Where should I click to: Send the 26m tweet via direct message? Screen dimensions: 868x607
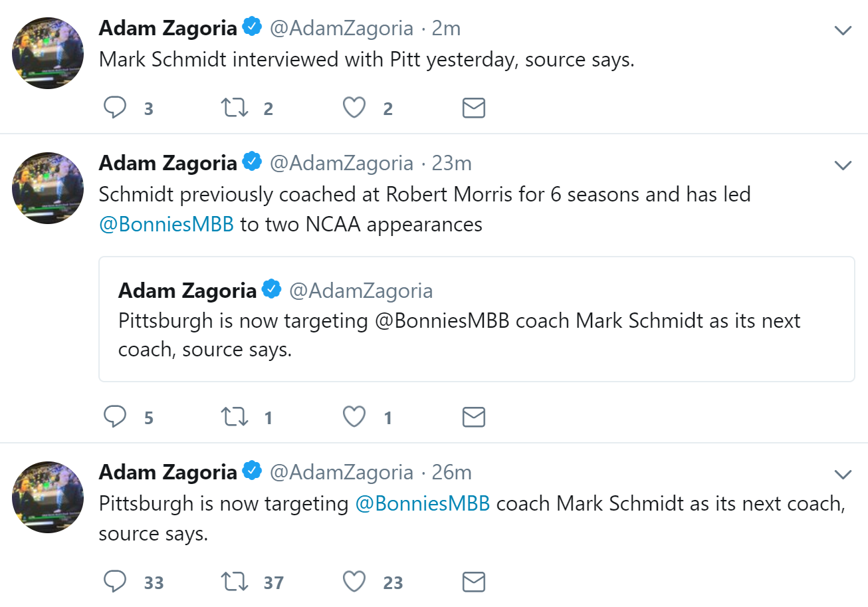(473, 582)
